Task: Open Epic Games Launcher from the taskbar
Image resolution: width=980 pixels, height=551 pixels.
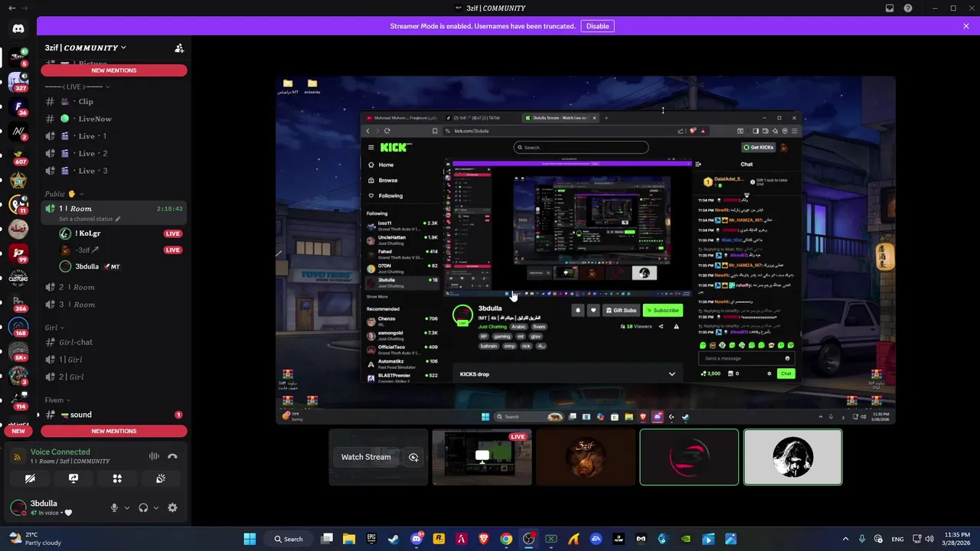Action: 371,539
